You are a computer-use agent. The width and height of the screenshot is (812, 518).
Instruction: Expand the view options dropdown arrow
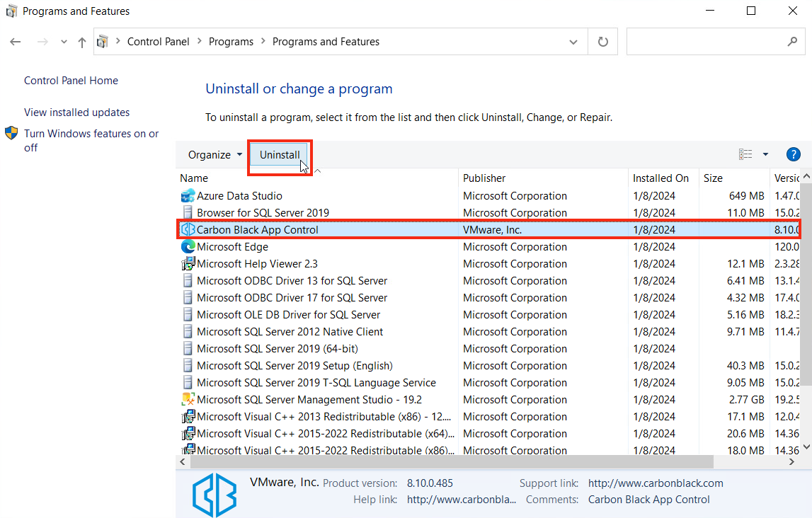tap(765, 154)
